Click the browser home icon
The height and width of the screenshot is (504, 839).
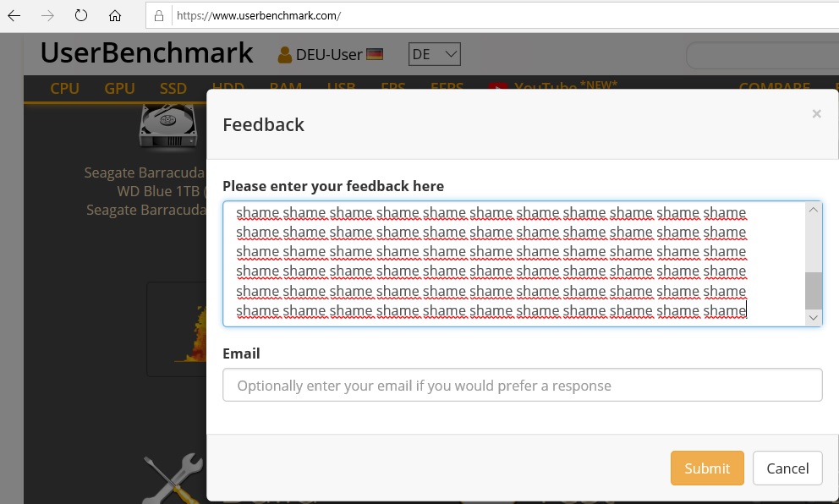pos(114,15)
